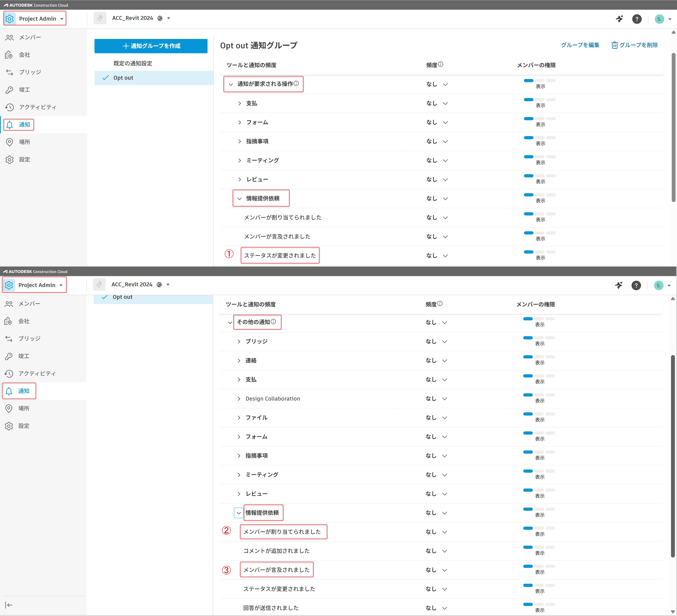Select 既定の通知設定 in group list
Image resolution: width=677 pixels, height=616 pixels.
[133, 63]
